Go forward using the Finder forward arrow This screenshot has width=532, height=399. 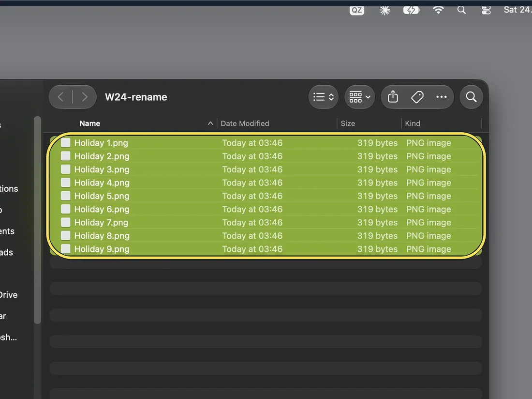(x=85, y=97)
